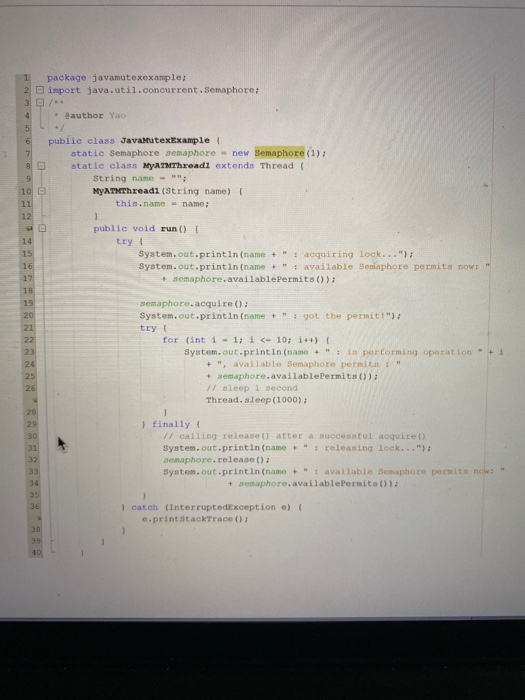Click the finally keyword on line 29
Image resolution: width=525 pixels, height=700 pixels.
click(171, 424)
